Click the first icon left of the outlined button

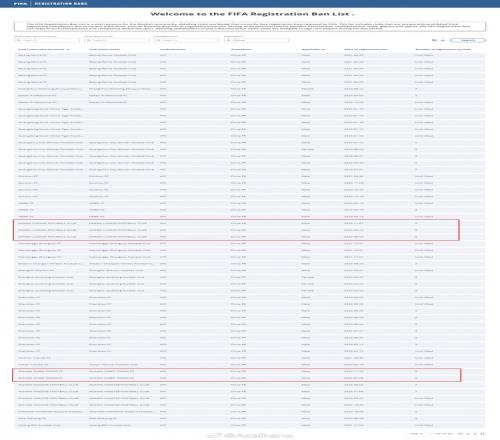pos(434,40)
